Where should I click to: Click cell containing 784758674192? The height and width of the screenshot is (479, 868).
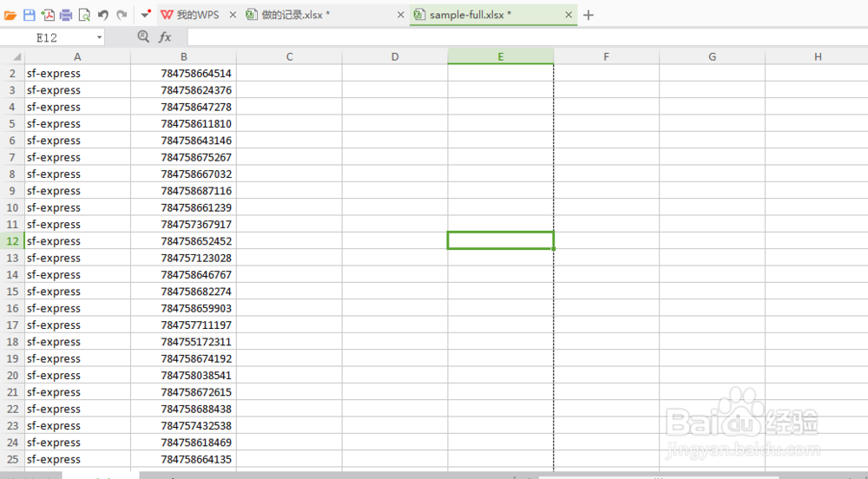click(x=183, y=358)
